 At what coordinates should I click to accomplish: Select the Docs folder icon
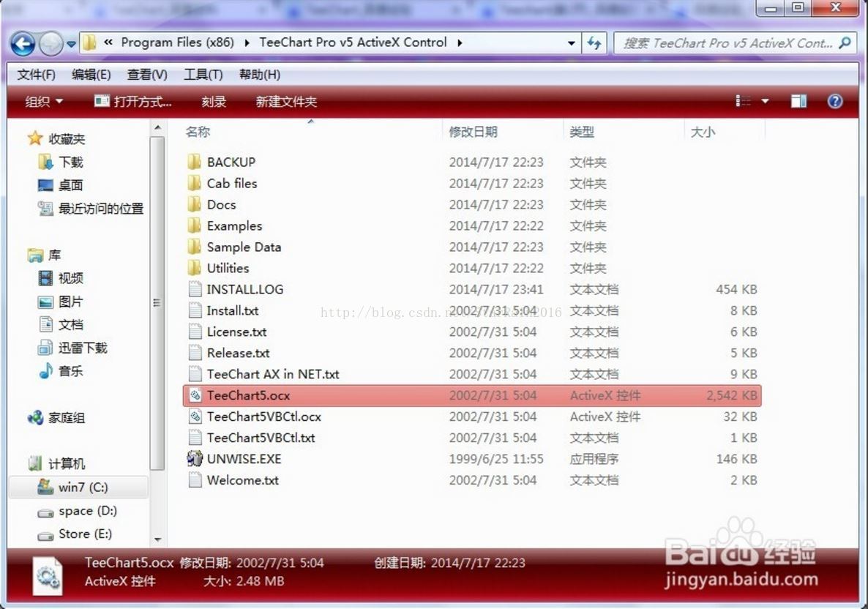coord(194,204)
